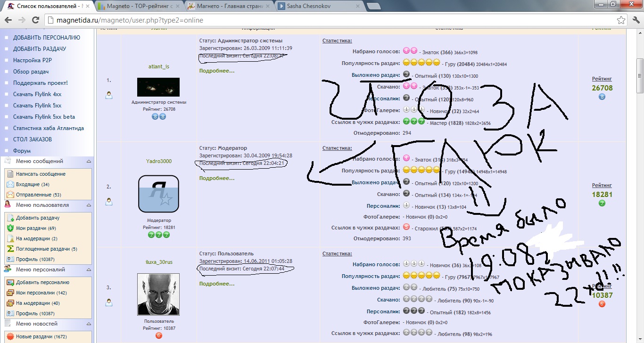
Task: Click atlant_is avatar image
Action: [x=158, y=87]
